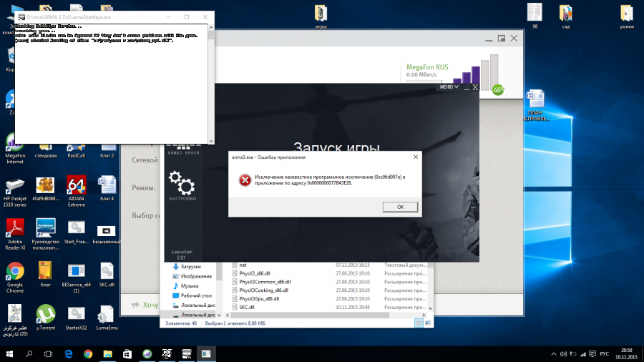Open Музыка in Explorer navigation pane
This screenshot has height=362, width=644.
[190, 285]
